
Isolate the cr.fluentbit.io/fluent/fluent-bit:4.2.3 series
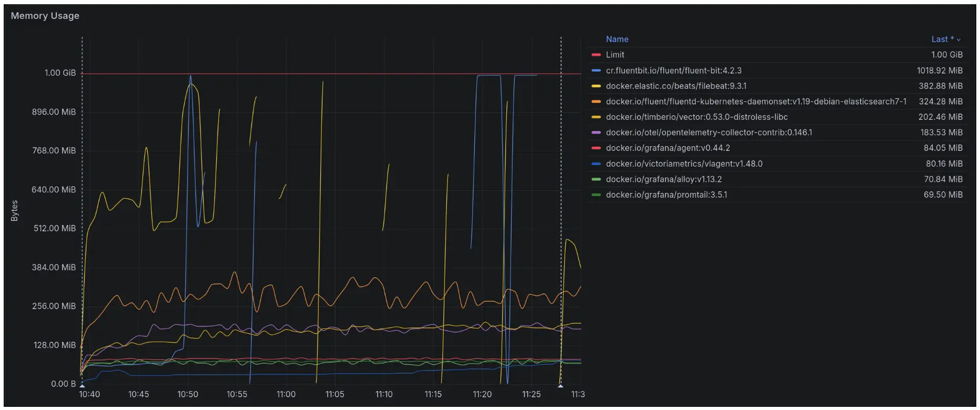[673, 70]
